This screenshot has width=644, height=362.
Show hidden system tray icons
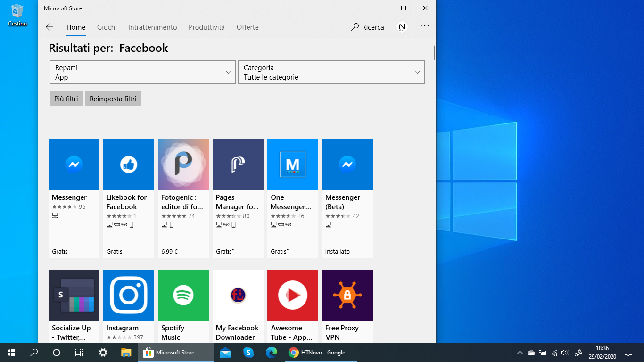[520, 352]
